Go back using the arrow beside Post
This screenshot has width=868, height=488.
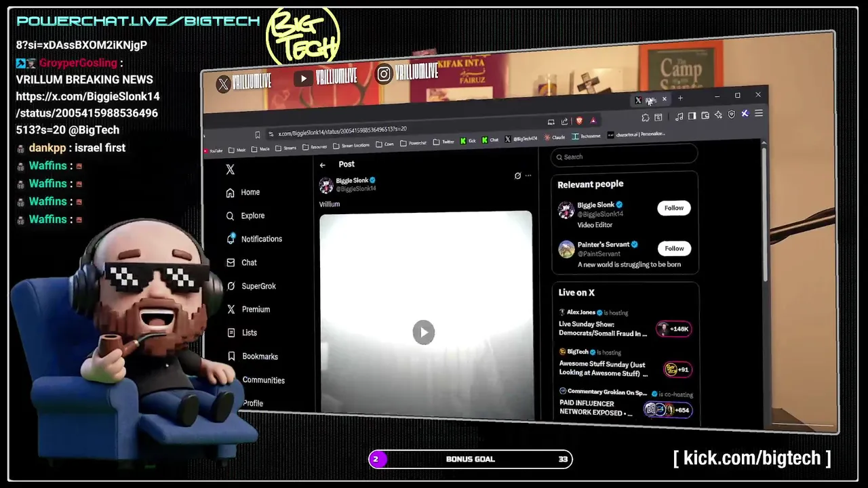(323, 165)
